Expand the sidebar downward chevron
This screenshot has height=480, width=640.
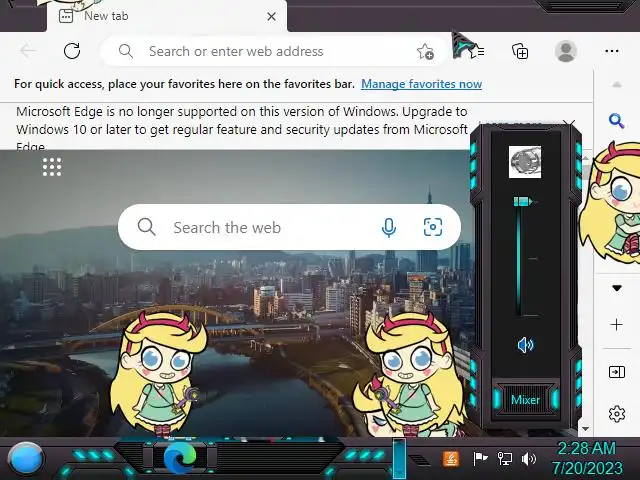click(617, 288)
